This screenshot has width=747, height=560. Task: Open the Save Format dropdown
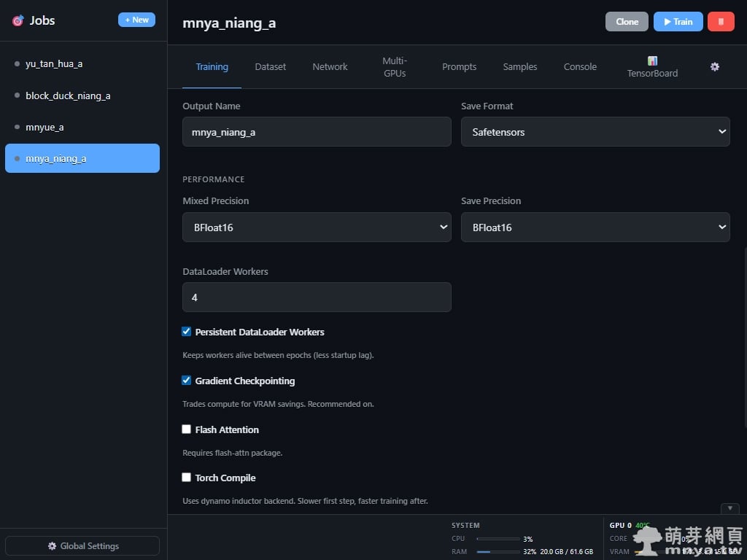[595, 132]
